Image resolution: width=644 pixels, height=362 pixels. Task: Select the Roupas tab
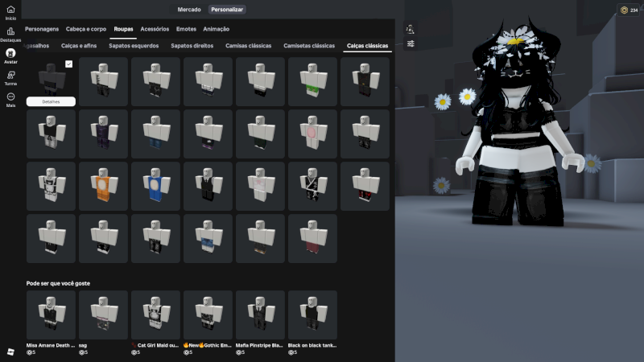124,29
